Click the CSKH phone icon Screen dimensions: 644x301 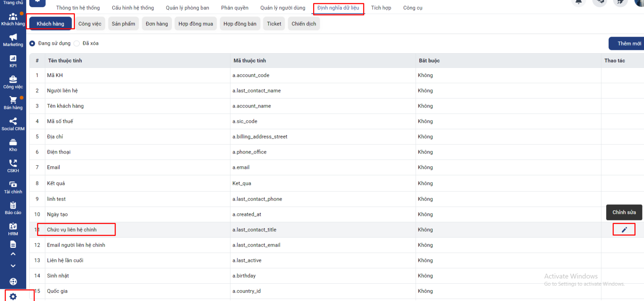pyautogui.click(x=13, y=163)
